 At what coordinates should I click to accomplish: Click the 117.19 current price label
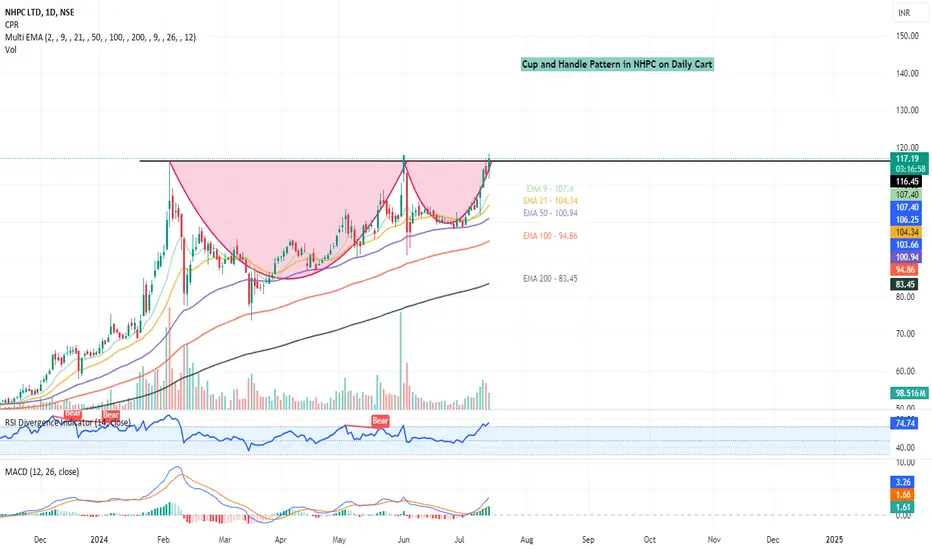click(x=908, y=158)
